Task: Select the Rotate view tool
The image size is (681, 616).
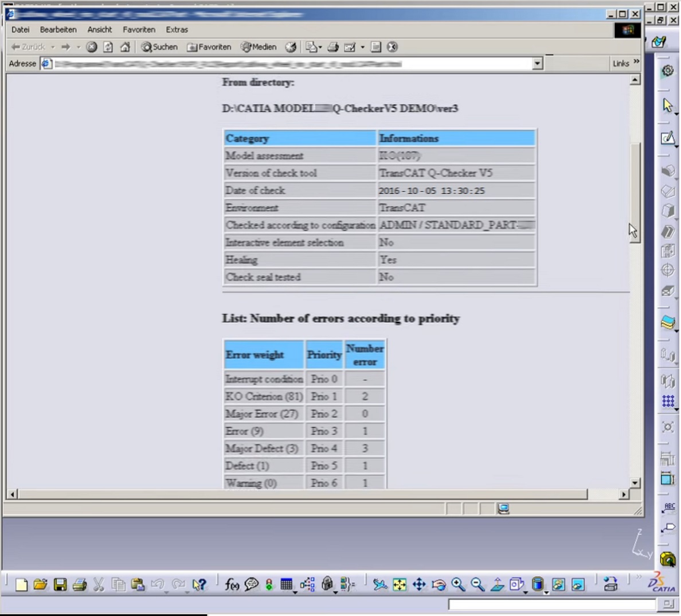Action: click(x=439, y=584)
